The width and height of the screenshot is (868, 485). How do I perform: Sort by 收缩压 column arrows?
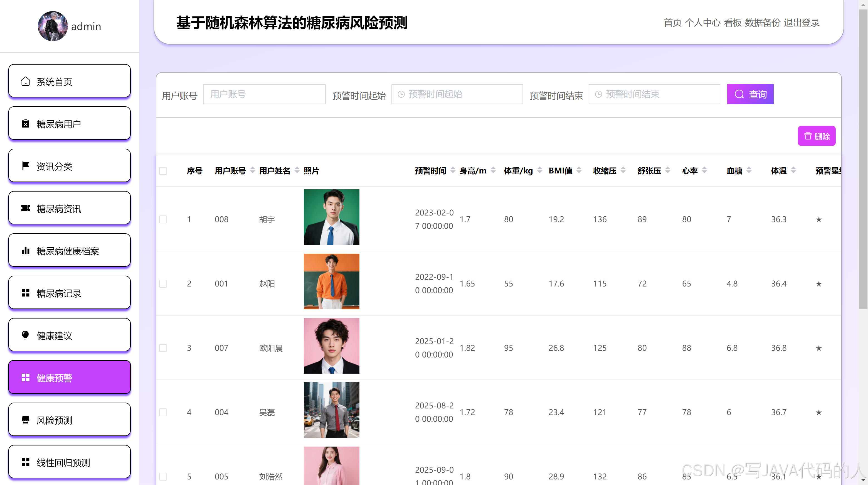coord(623,170)
